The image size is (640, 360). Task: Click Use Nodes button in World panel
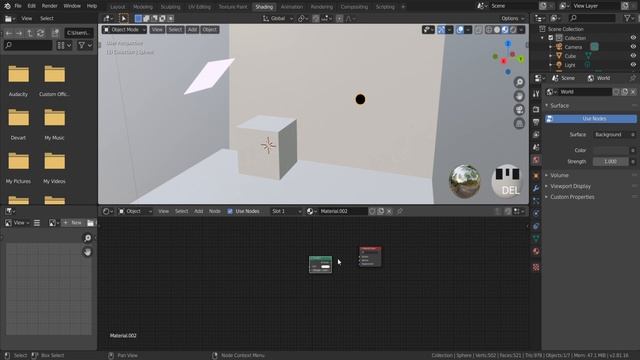[591, 119]
